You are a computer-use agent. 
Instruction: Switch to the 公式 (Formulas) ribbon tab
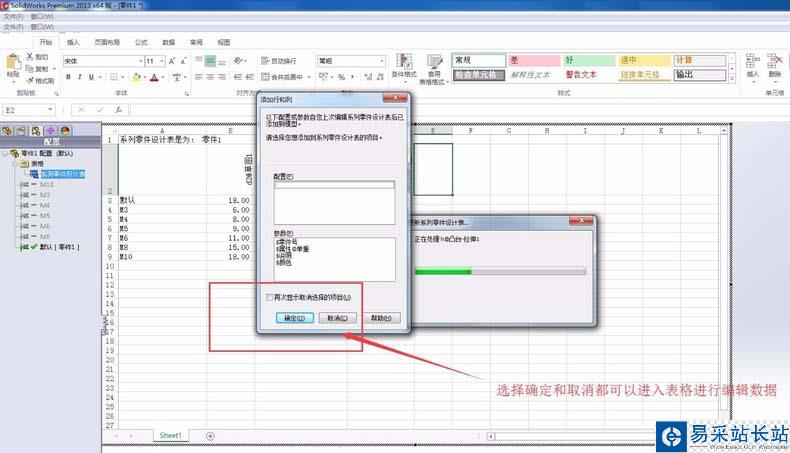141,42
